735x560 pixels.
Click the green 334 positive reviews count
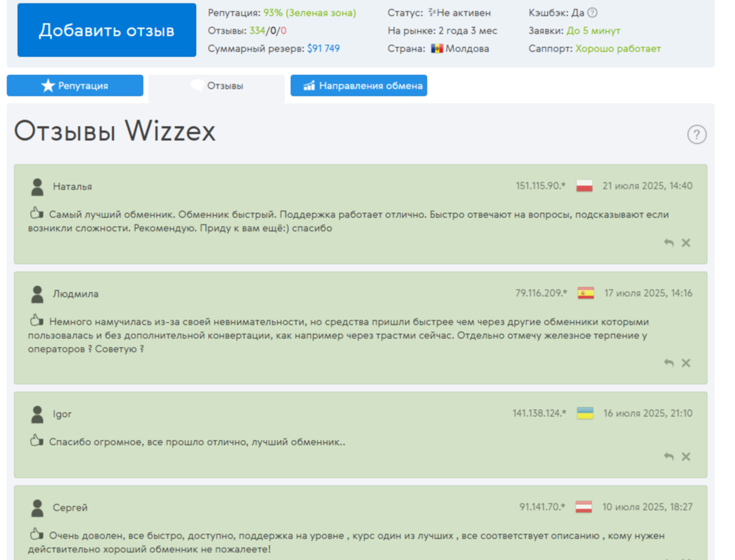pos(257,31)
